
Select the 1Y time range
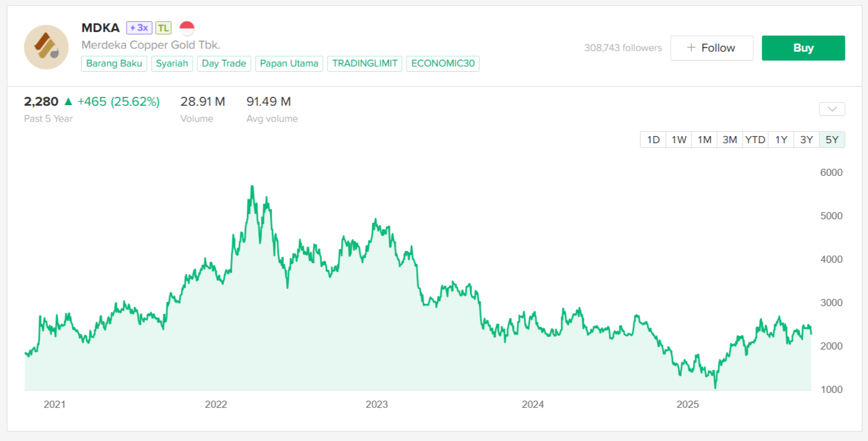click(781, 140)
